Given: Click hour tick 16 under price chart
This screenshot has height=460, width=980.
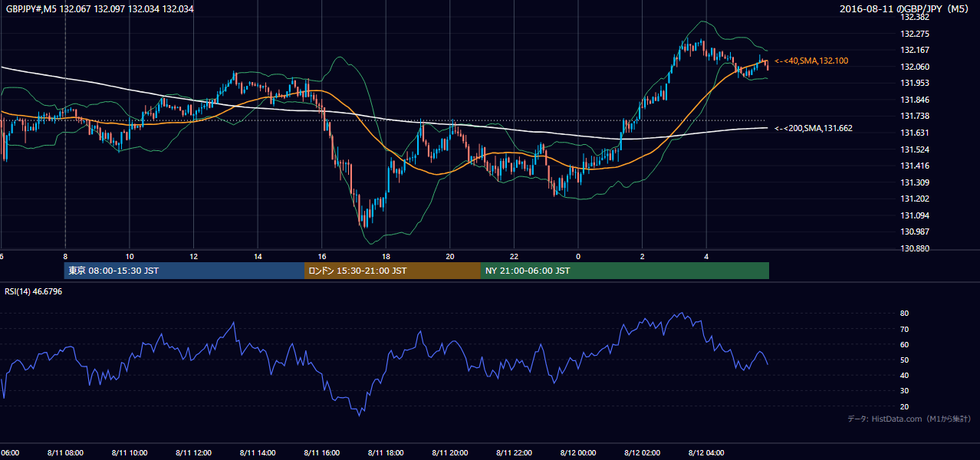Looking at the screenshot, I should tap(322, 257).
